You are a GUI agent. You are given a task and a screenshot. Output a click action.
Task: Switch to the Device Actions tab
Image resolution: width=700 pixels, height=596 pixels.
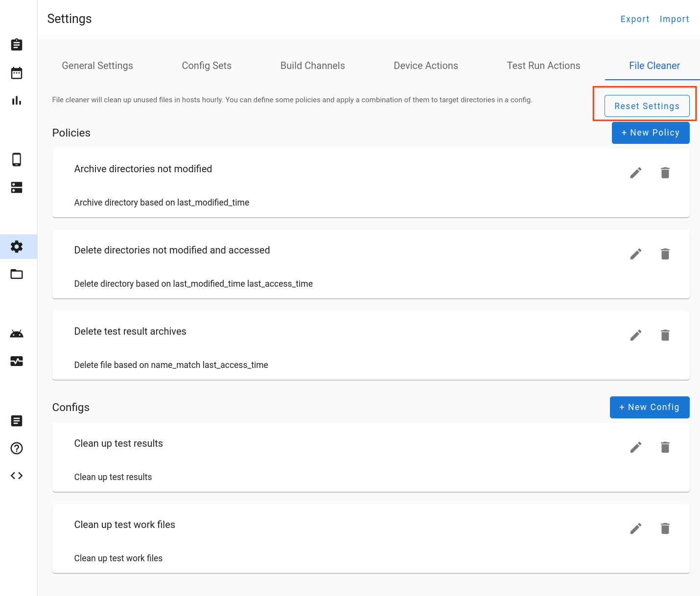(425, 66)
